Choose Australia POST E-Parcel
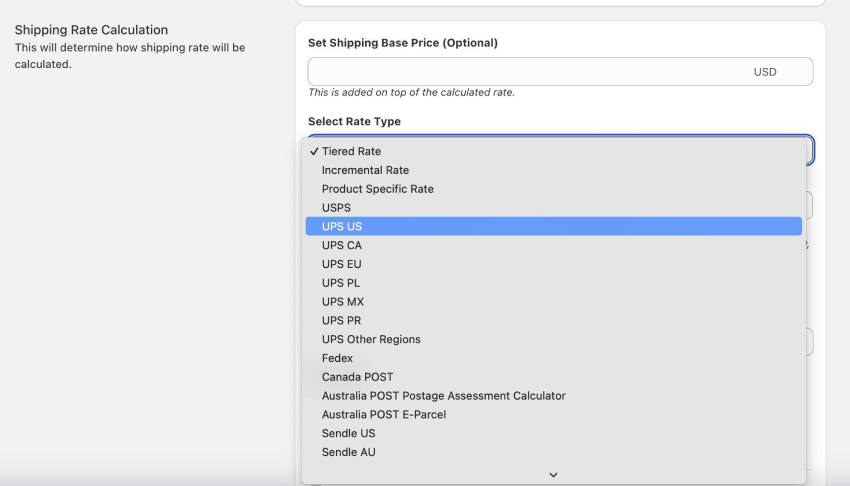850x486 pixels. (553, 414)
